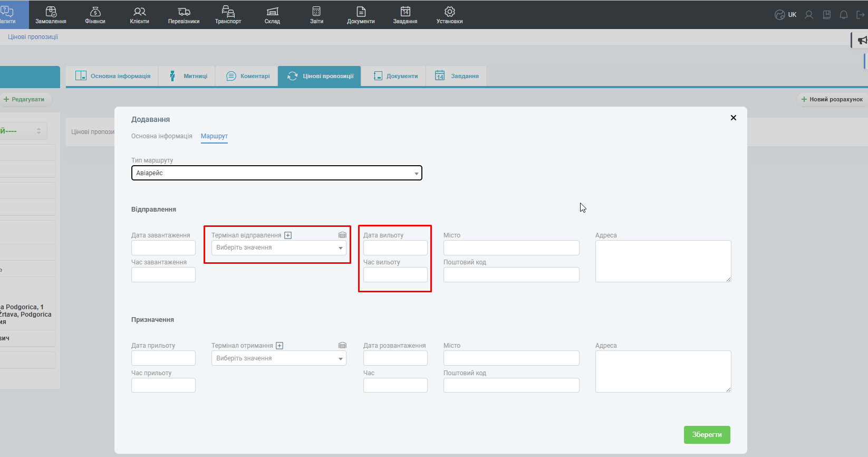Viewport: 868px width, 457px height.
Task: Open the Цінові пропозиції tab
Action: tap(320, 76)
